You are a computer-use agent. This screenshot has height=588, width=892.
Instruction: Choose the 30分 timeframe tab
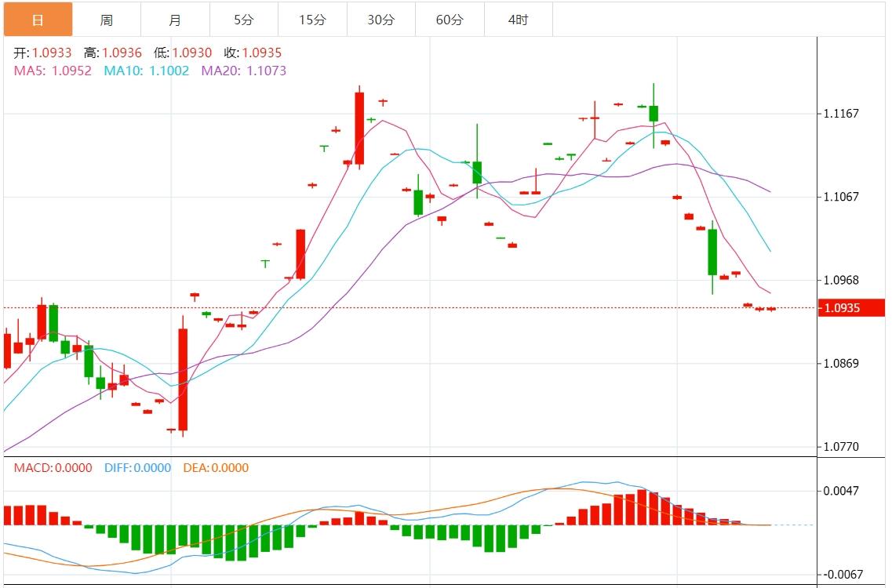[380, 20]
